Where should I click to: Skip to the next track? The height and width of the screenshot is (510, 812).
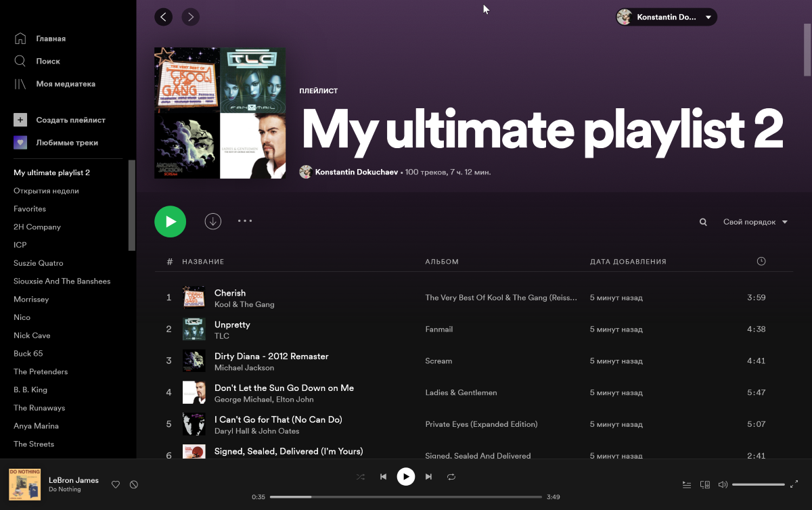tap(428, 477)
